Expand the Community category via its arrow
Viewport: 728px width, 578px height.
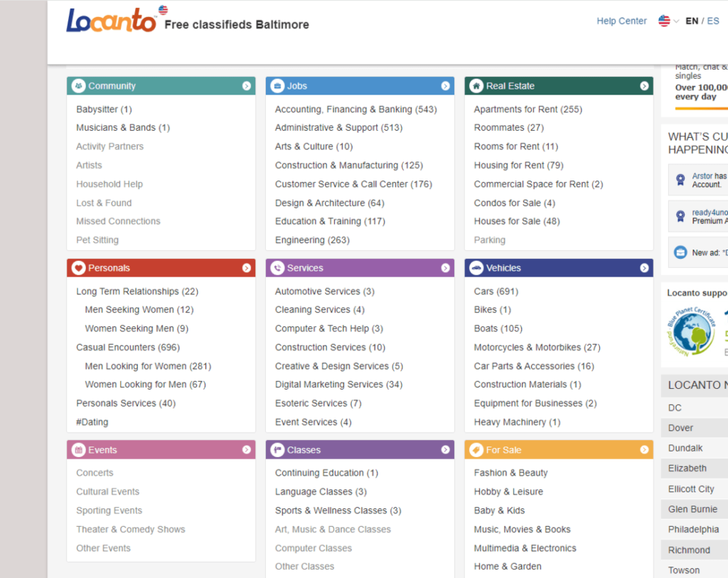[247, 85]
